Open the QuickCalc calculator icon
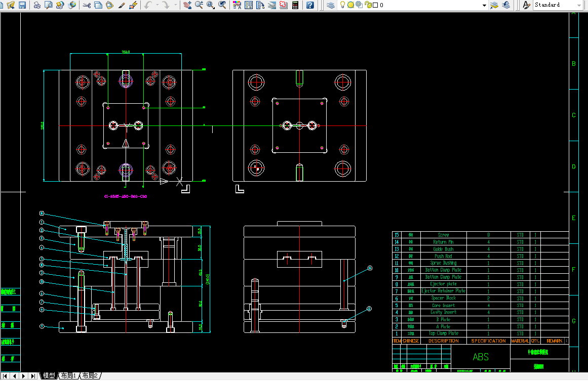588x381 pixels. pyautogui.click(x=295, y=5)
